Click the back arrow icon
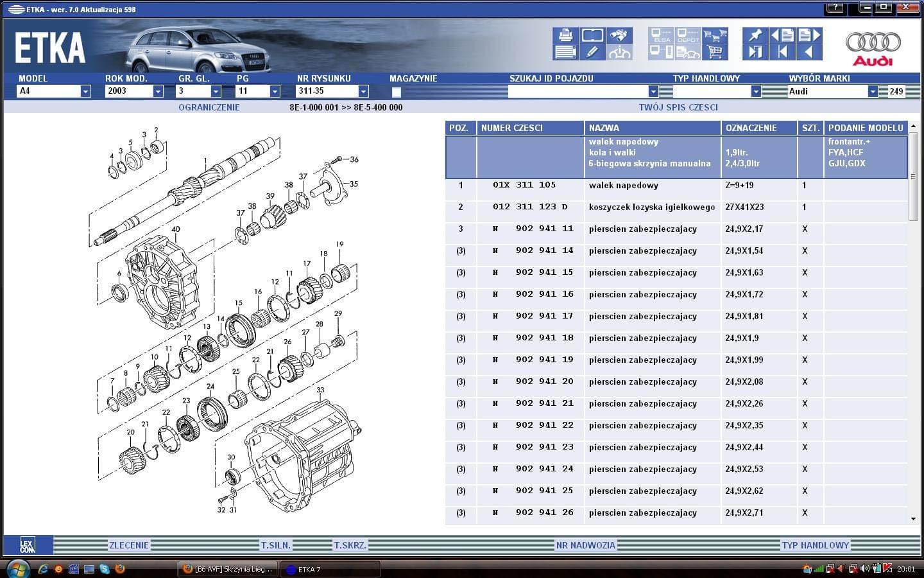 809,53
